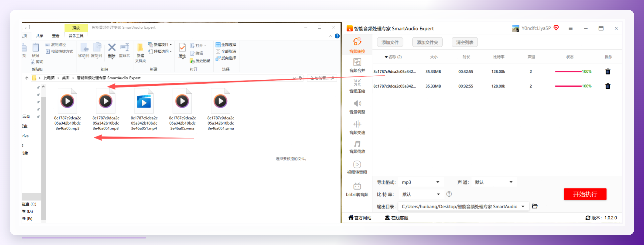This screenshot has width=644, height=245.
Task: Delete the first file row with trash icon
Action: [608, 71]
